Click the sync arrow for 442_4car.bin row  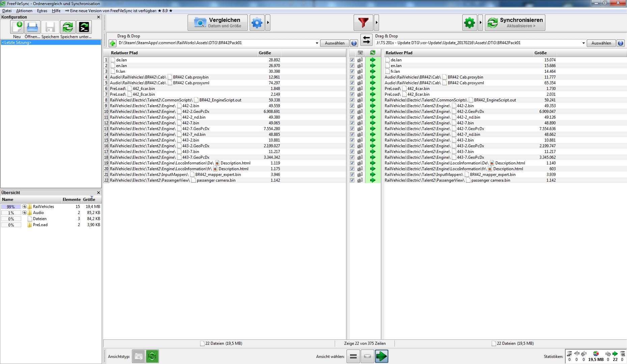373,89
